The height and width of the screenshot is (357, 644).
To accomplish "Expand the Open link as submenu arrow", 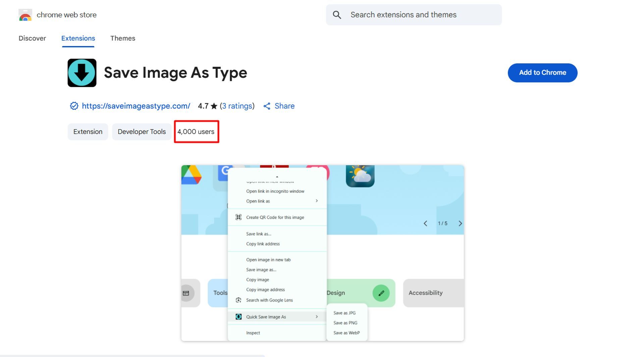I will (x=317, y=201).
